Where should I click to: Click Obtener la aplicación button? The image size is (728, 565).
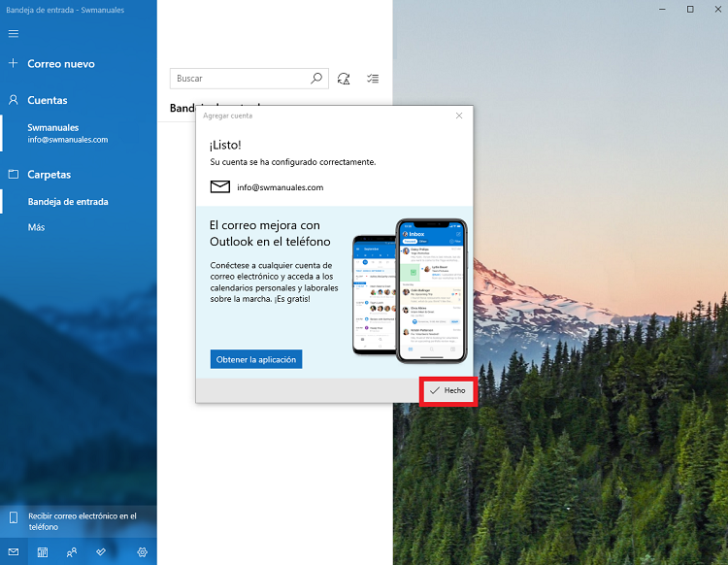(256, 359)
